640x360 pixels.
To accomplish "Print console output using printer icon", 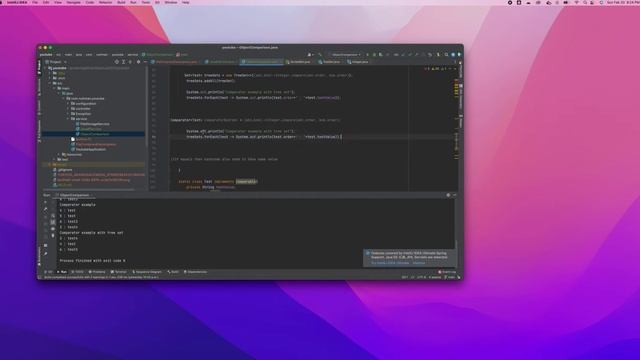I will [53, 229].
